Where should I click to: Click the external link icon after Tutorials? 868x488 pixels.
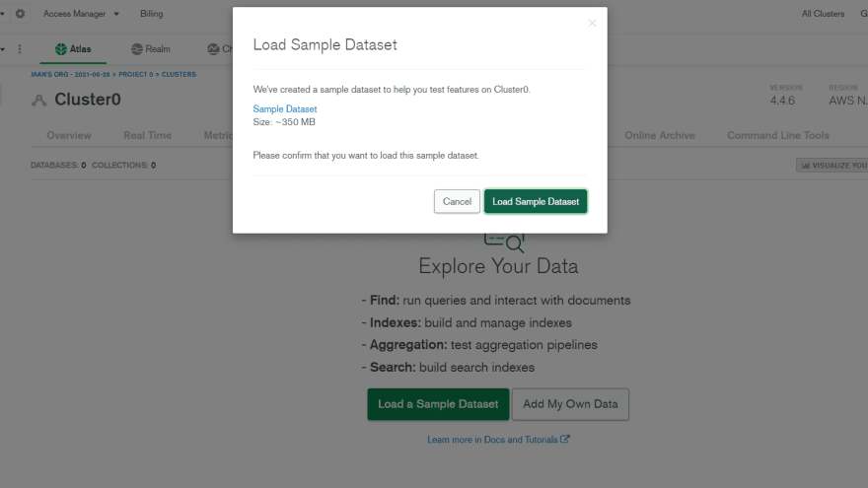tap(565, 439)
